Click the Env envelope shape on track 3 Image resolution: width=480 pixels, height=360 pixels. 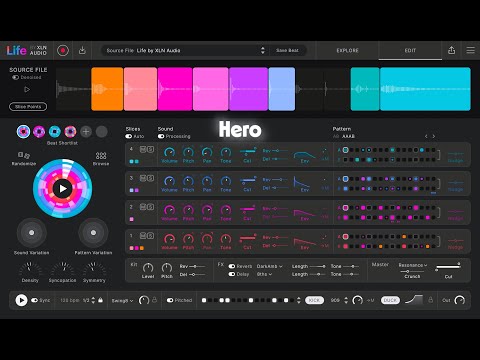click(302, 183)
